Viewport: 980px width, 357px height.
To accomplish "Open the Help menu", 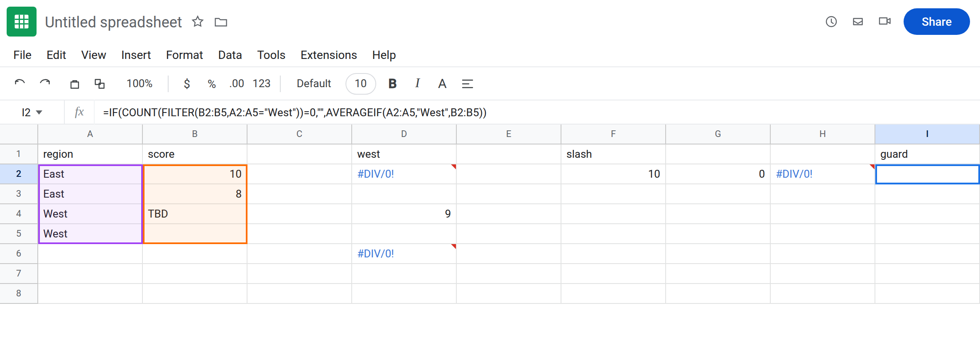I will [384, 55].
